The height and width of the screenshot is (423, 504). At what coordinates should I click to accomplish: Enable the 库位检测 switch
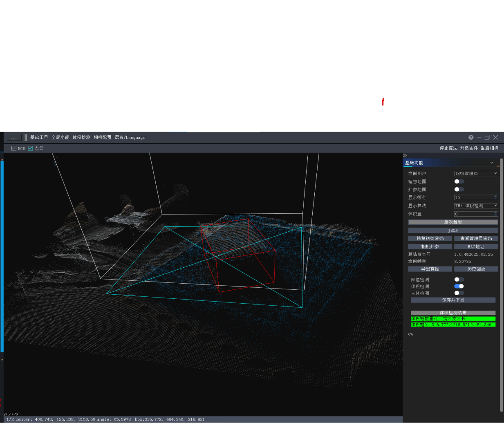click(459, 280)
